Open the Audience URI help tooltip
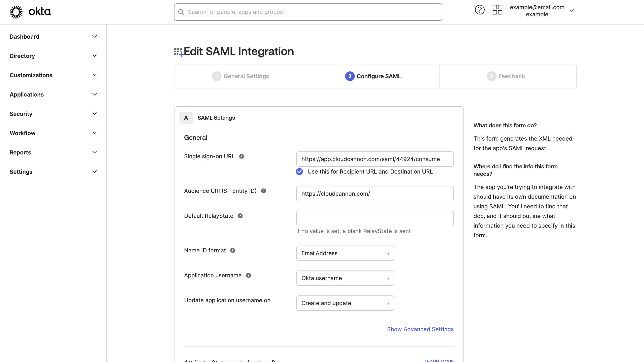644x362 pixels. tap(263, 191)
